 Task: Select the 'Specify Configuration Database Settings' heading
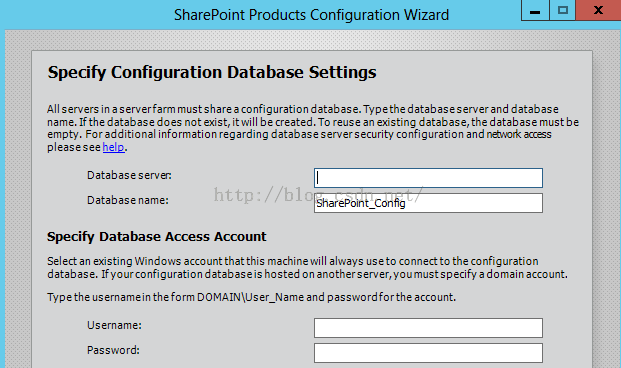[212, 72]
